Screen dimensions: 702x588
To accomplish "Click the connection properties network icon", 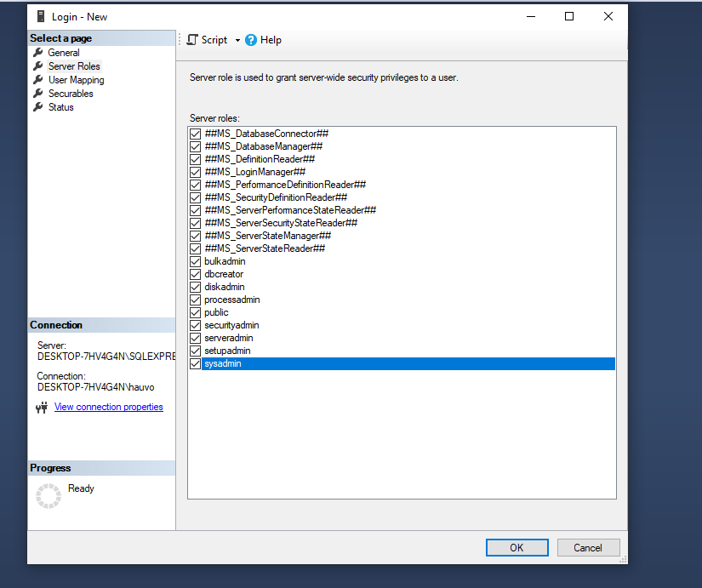I will pos(43,408).
